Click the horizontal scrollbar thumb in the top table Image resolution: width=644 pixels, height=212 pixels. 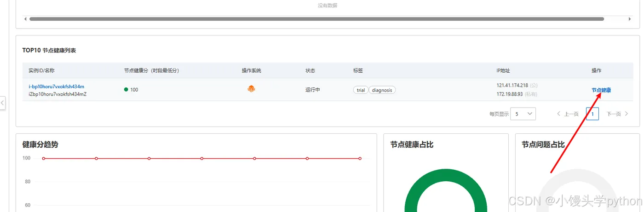click(316, 19)
